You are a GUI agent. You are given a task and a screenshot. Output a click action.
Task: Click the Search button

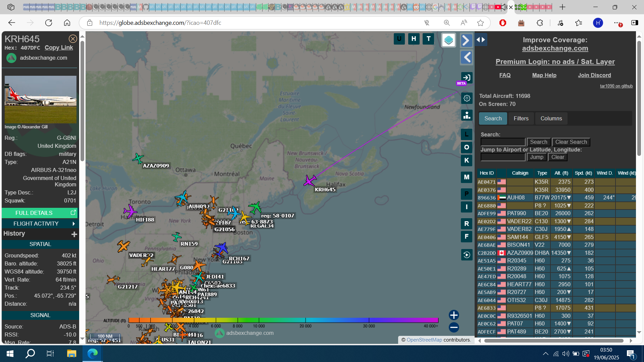click(x=538, y=142)
